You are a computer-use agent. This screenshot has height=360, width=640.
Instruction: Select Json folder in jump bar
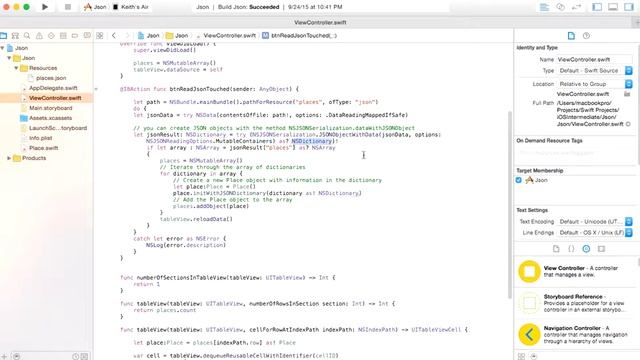177,36
